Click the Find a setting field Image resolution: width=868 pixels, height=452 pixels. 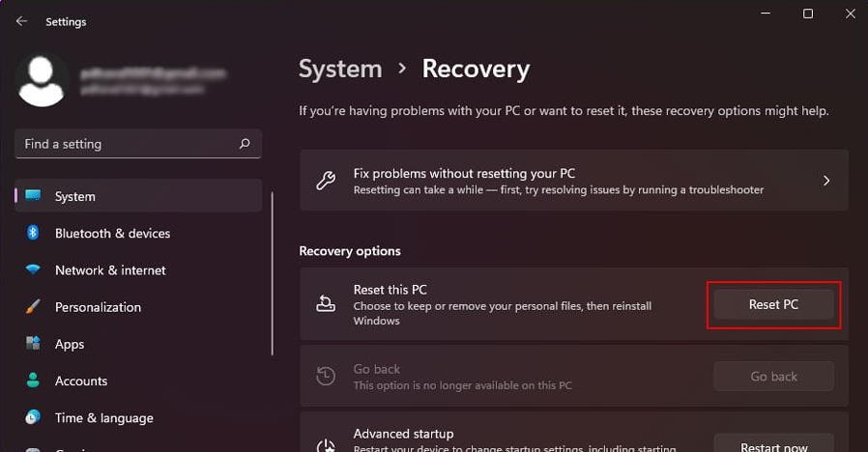pos(138,144)
